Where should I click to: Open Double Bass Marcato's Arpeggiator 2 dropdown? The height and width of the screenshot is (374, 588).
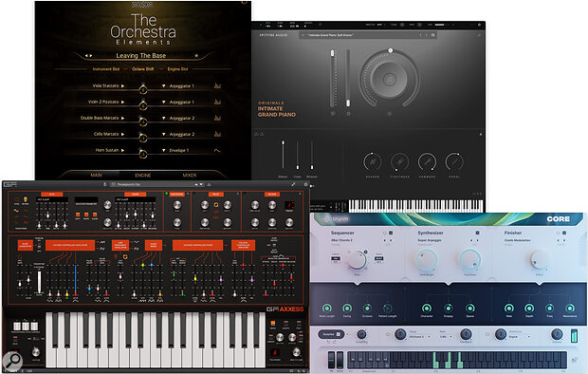click(178, 118)
